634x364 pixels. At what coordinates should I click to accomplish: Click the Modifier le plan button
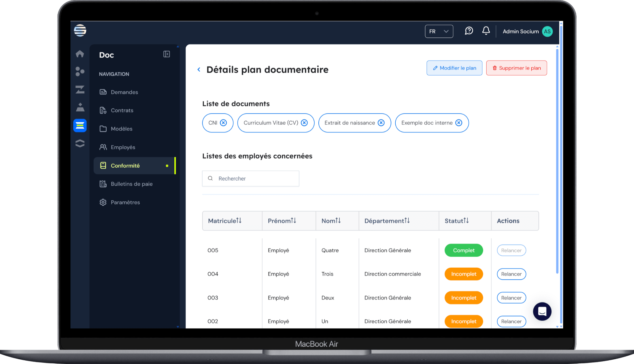pyautogui.click(x=454, y=68)
